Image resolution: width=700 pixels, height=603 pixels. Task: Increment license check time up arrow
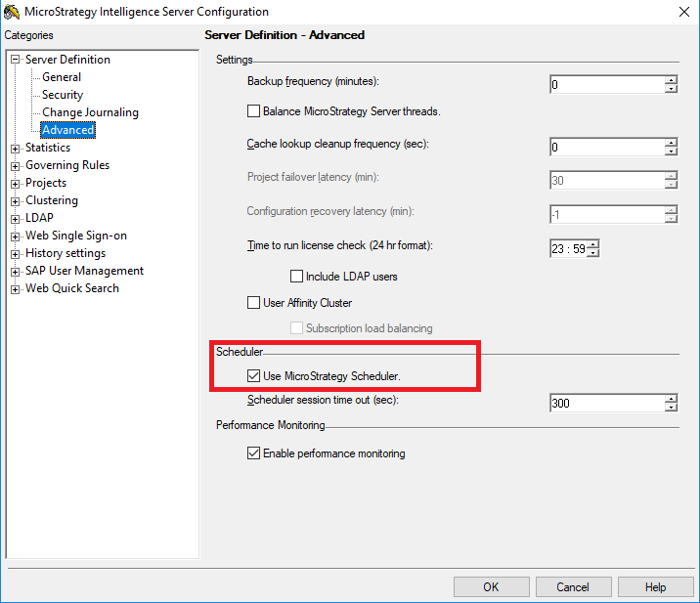(x=592, y=244)
